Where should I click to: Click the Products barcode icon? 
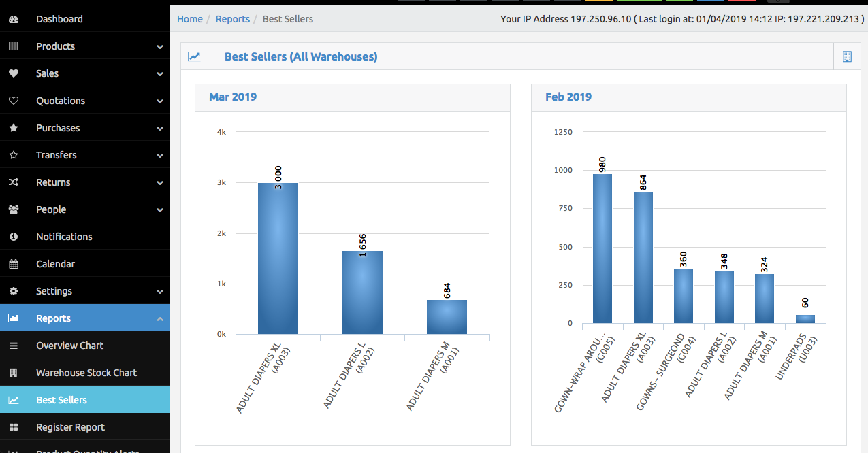pyautogui.click(x=14, y=46)
